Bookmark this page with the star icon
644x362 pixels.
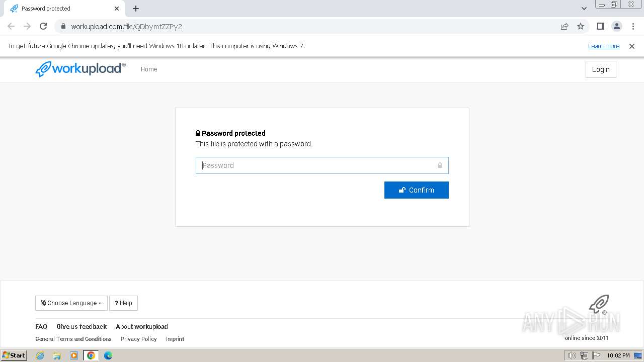point(581,26)
